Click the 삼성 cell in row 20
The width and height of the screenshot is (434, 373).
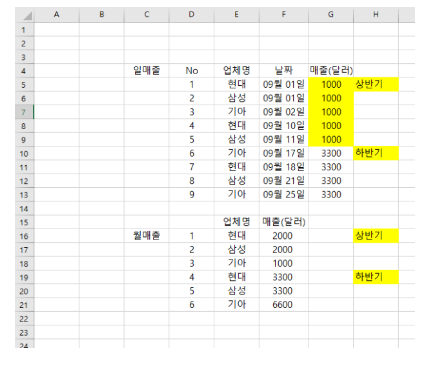click(237, 291)
